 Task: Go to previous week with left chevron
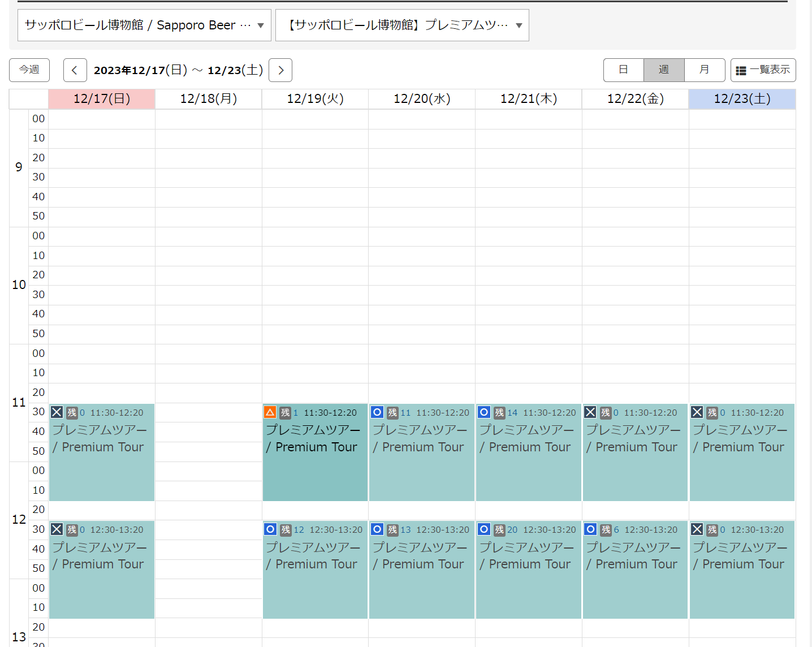click(x=75, y=70)
